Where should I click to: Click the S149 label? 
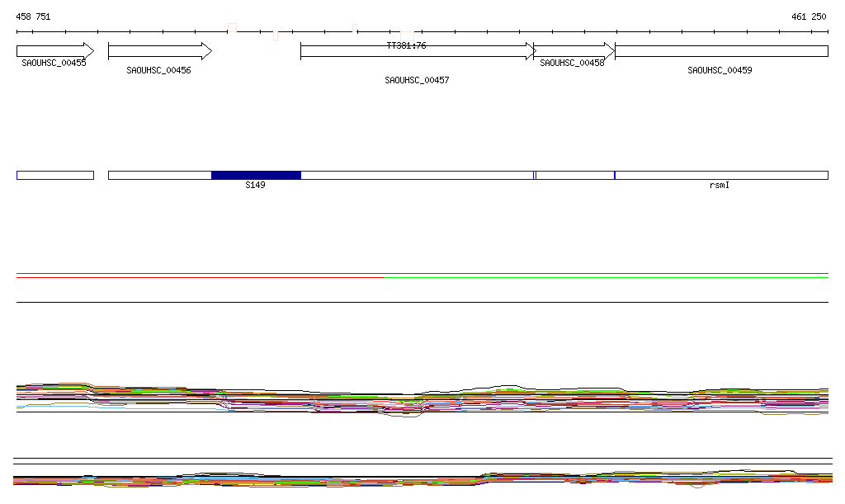click(x=255, y=186)
